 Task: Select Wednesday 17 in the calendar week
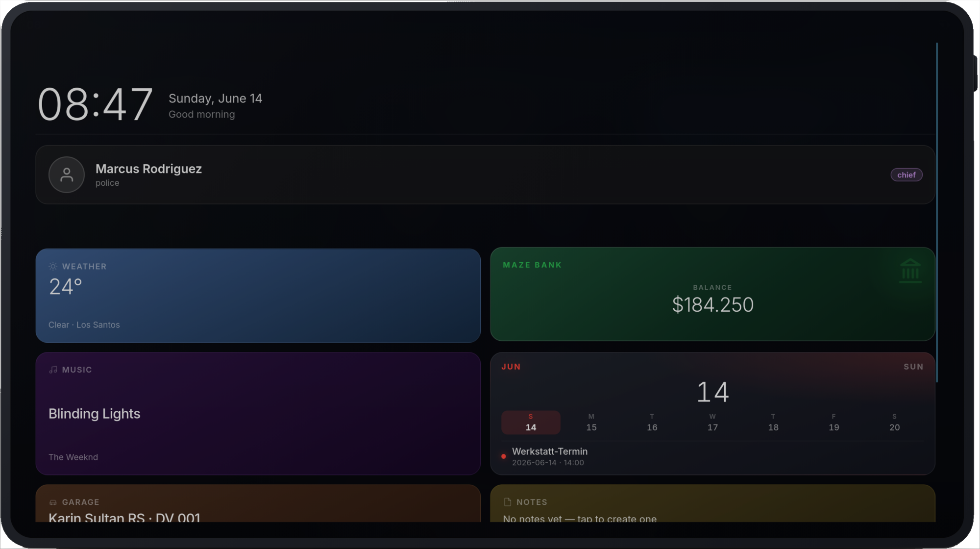click(712, 423)
